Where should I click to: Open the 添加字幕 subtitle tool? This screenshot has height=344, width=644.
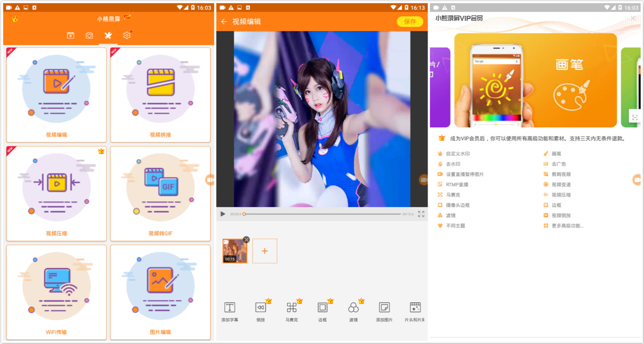tap(230, 311)
